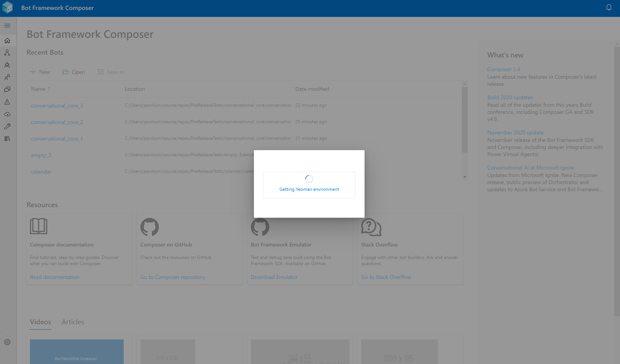Click the notification bell icon
Image resolution: width=620 pixels, height=364 pixels.
(608, 7)
